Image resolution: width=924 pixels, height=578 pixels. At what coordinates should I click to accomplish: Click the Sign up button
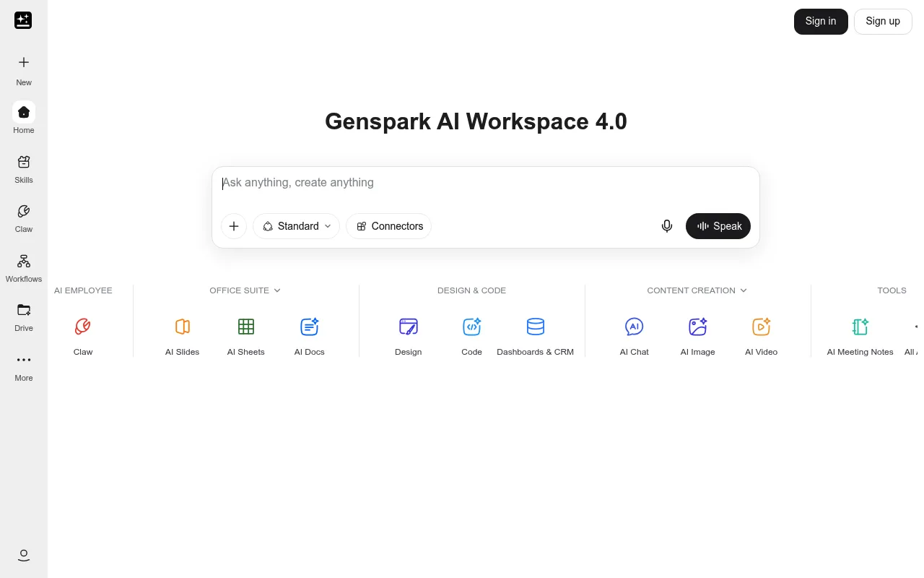(x=883, y=22)
